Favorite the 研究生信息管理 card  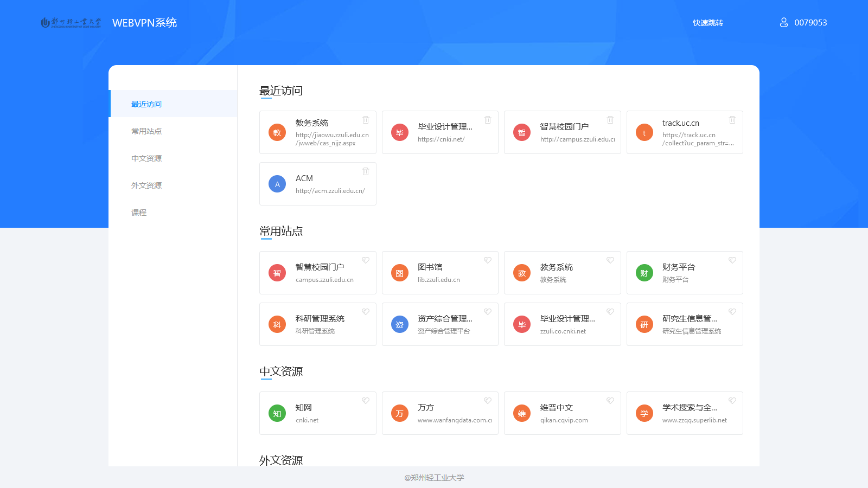coord(732,312)
